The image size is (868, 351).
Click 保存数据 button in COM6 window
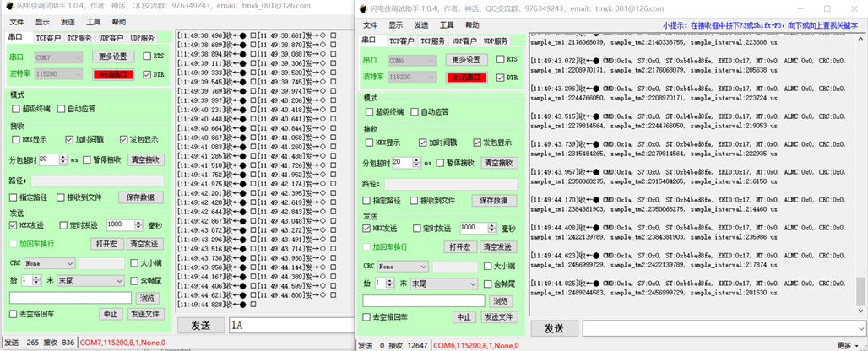point(494,201)
